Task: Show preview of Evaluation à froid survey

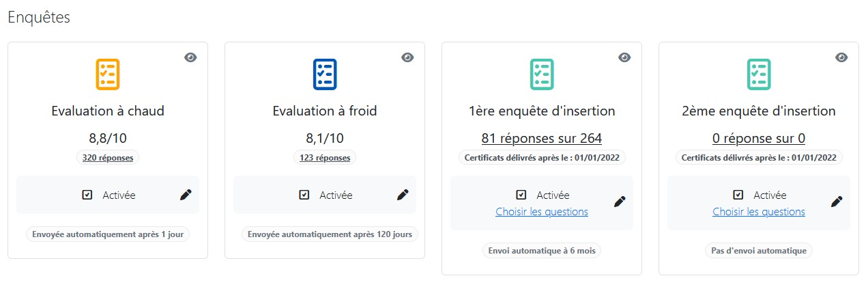Action: (x=407, y=57)
